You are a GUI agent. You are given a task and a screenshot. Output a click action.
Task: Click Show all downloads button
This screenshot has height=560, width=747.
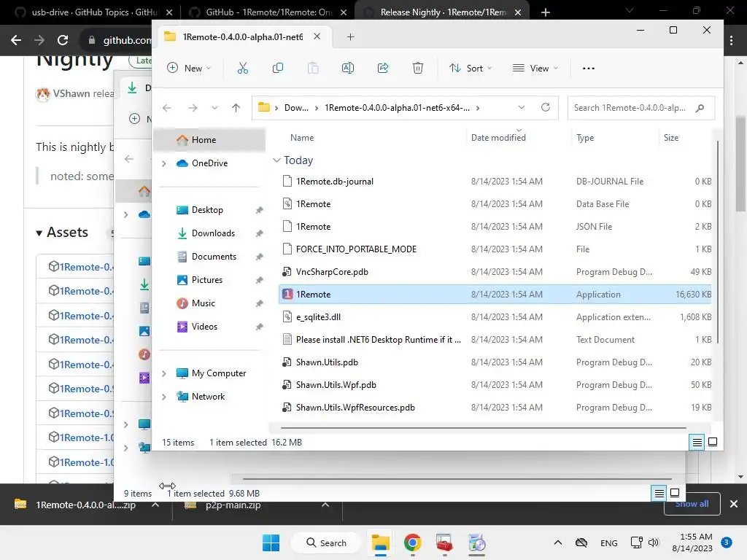click(692, 504)
